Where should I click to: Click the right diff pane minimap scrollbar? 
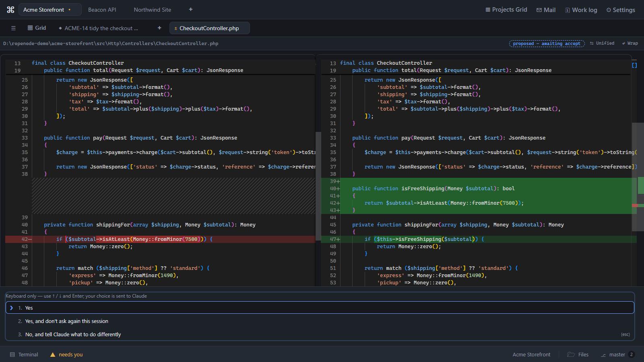[x=638, y=177]
